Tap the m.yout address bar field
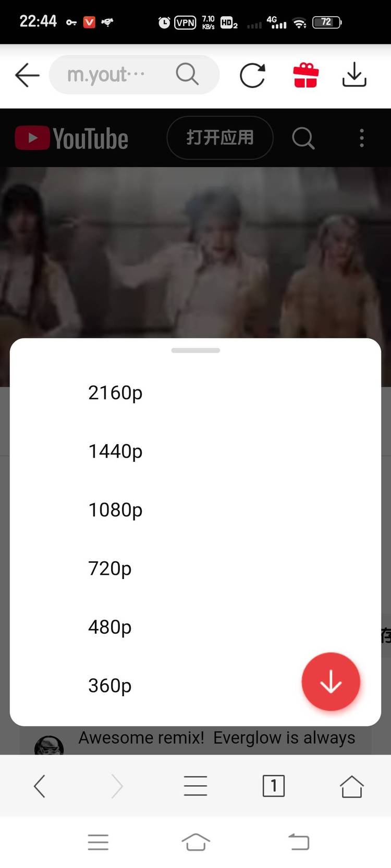 [x=134, y=74]
